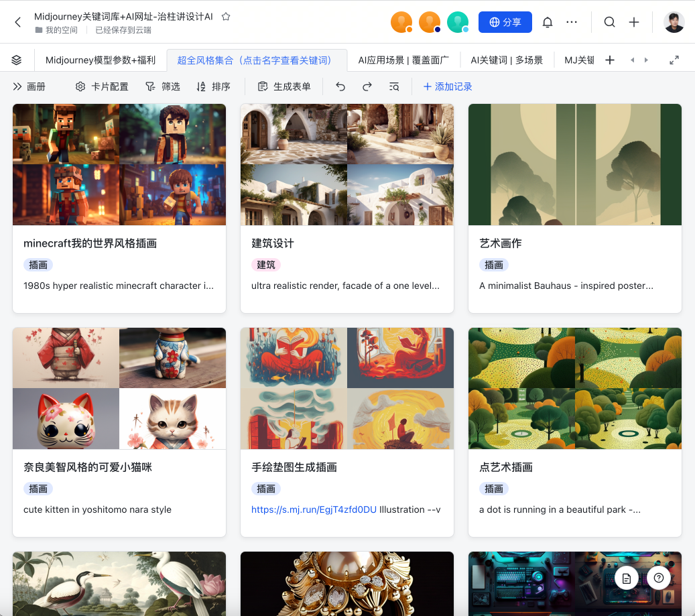
Task: Open the s.mj.run/EgjT4zfd0DU link
Action: (314, 509)
